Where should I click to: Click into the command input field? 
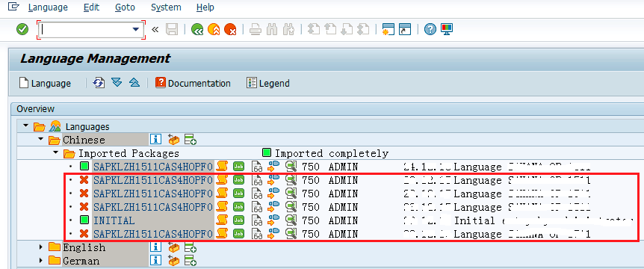pyautogui.click(x=85, y=30)
